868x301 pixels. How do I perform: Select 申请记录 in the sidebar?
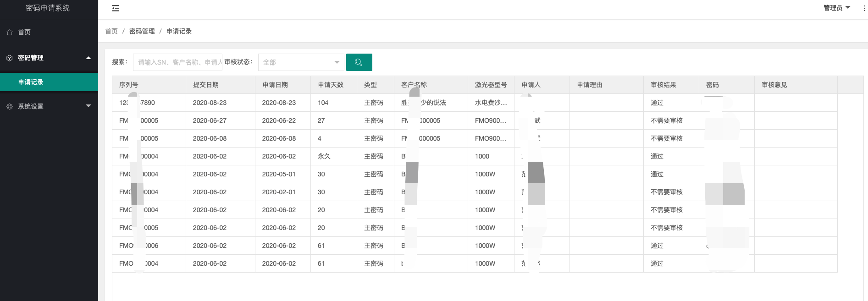coord(31,82)
